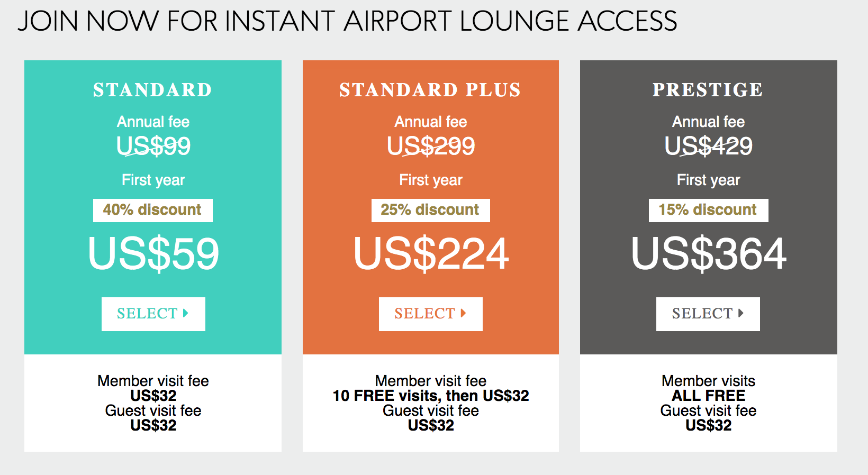868x475 pixels.
Task: Click the STANDARD PLUS plan title
Action: click(430, 90)
